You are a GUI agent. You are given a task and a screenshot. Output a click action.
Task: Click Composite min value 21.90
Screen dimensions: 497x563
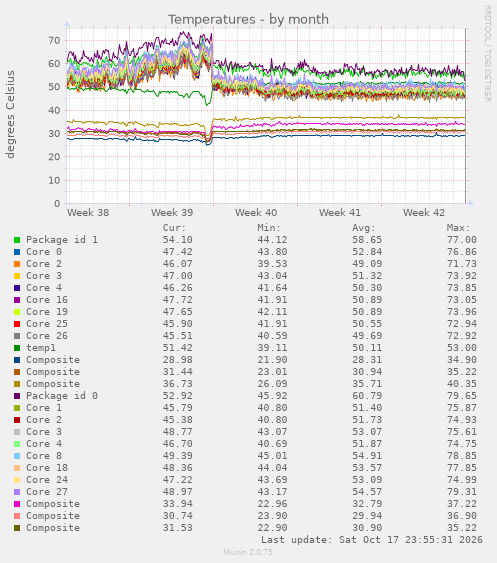(272, 360)
